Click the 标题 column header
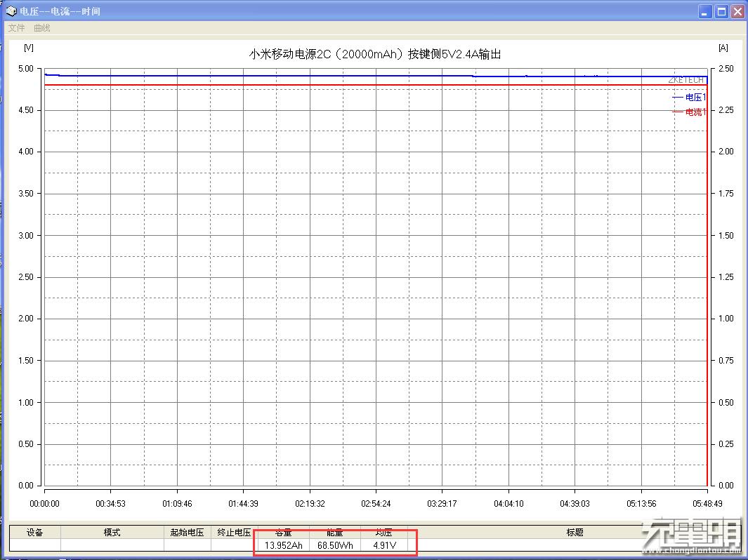The height and width of the screenshot is (560, 748). [x=575, y=532]
